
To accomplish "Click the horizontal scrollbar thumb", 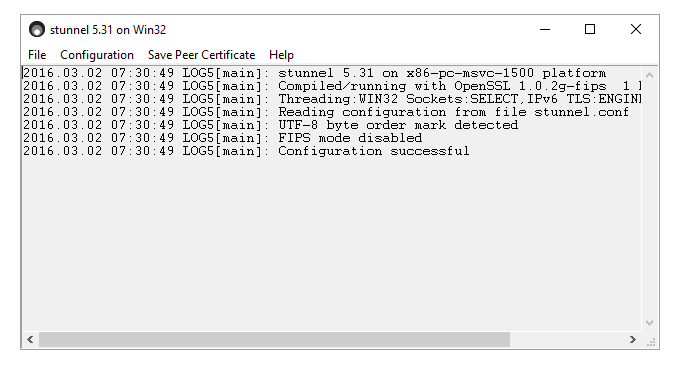I will (275, 339).
